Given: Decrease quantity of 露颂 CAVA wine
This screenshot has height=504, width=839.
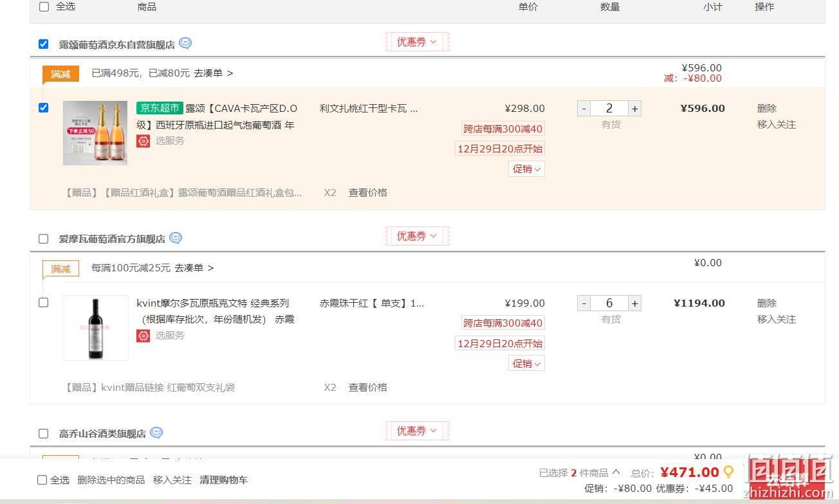Looking at the screenshot, I should pos(584,109).
